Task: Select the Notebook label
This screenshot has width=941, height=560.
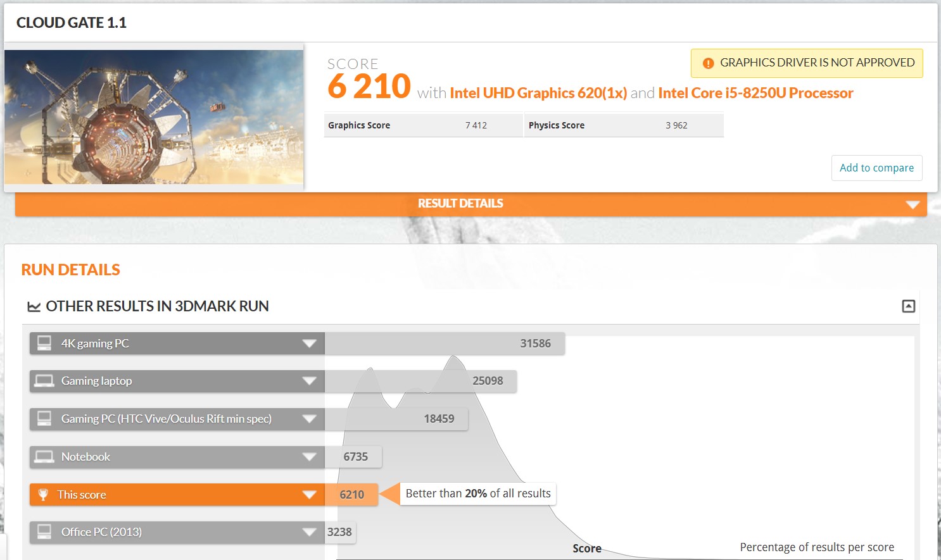Action: 85,457
